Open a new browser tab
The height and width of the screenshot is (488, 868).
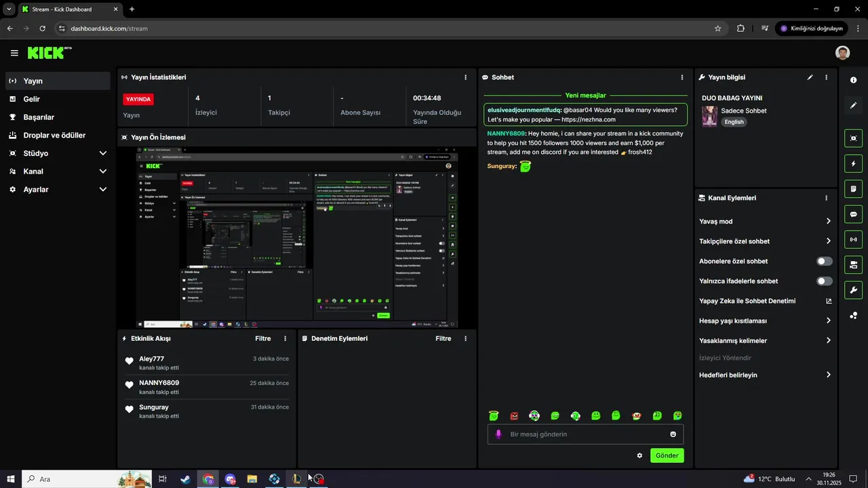point(132,9)
